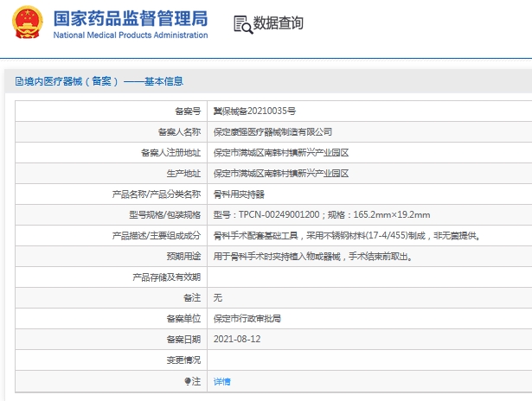
Task: Click the 境内医疗器械（备案）基本信息 header
Action: (99, 81)
